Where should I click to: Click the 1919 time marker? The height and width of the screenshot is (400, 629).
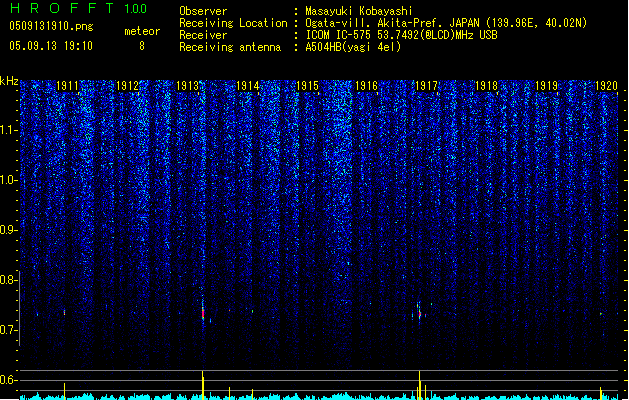(546, 86)
